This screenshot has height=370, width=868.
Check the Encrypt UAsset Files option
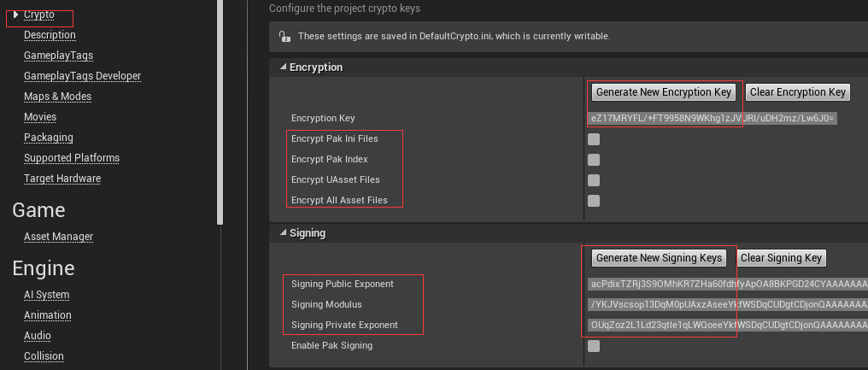click(x=594, y=179)
